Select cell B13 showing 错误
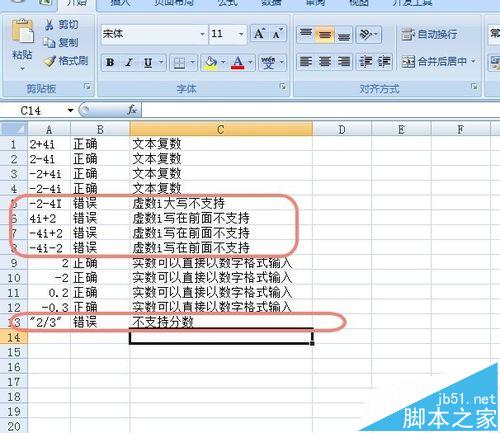This screenshot has height=433, width=500. (100, 322)
